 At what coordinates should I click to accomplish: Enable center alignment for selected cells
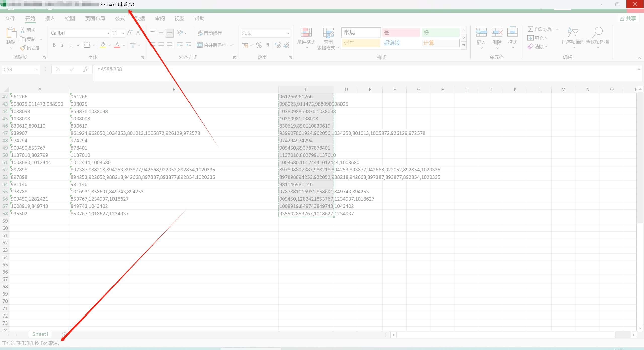point(161,45)
